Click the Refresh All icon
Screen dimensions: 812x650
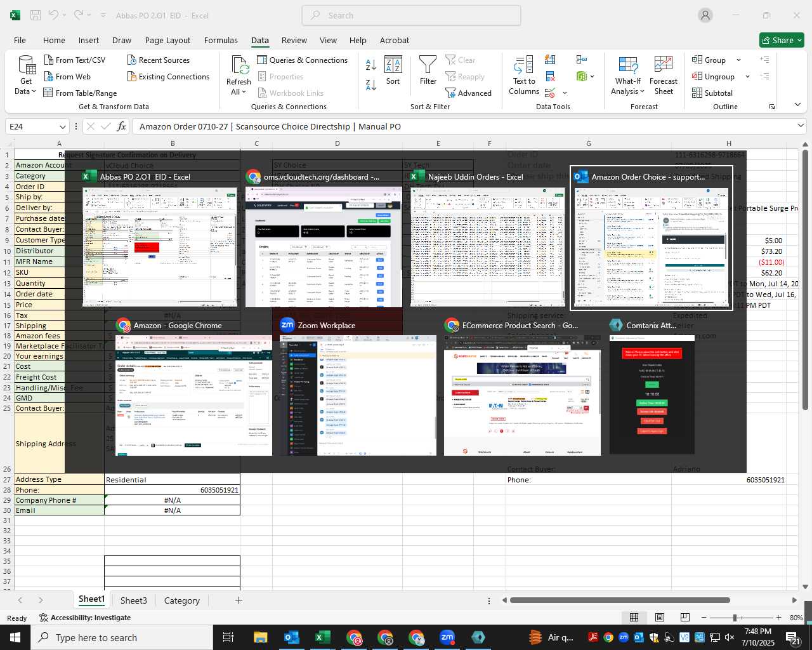point(240,65)
